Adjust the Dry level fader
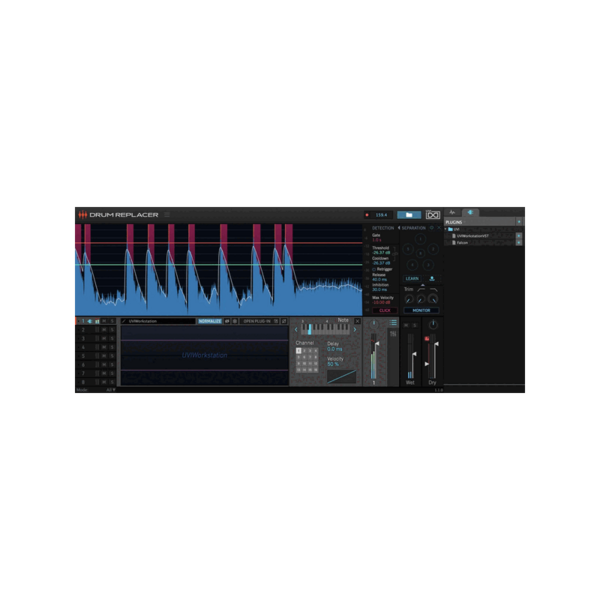Image resolution: width=600 pixels, height=600 pixels. [x=436, y=344]
